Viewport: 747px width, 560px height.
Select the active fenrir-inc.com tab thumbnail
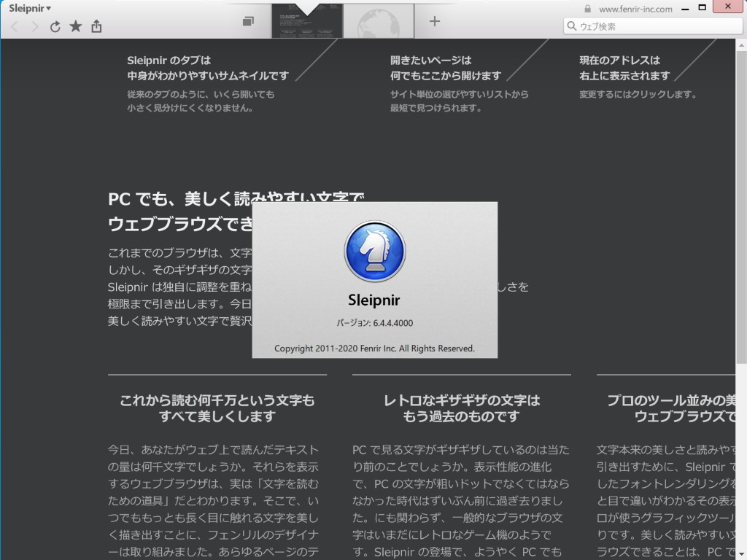(306, 21)
